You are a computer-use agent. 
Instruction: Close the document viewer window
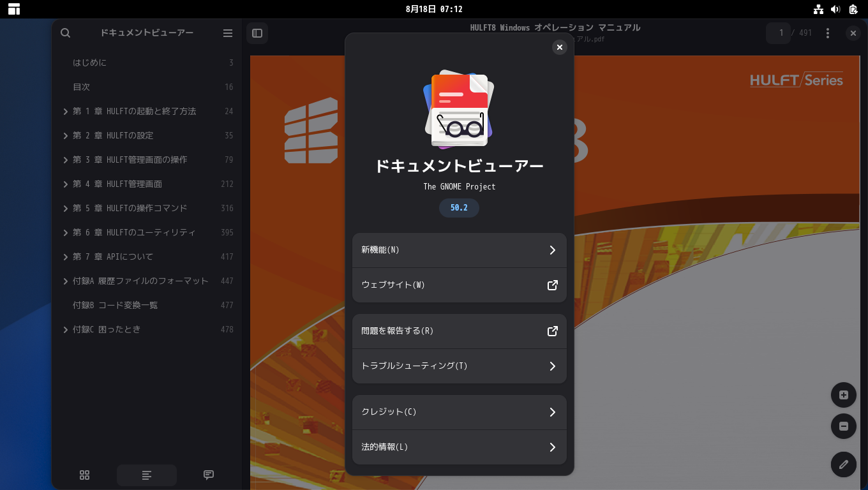point(853,33)
